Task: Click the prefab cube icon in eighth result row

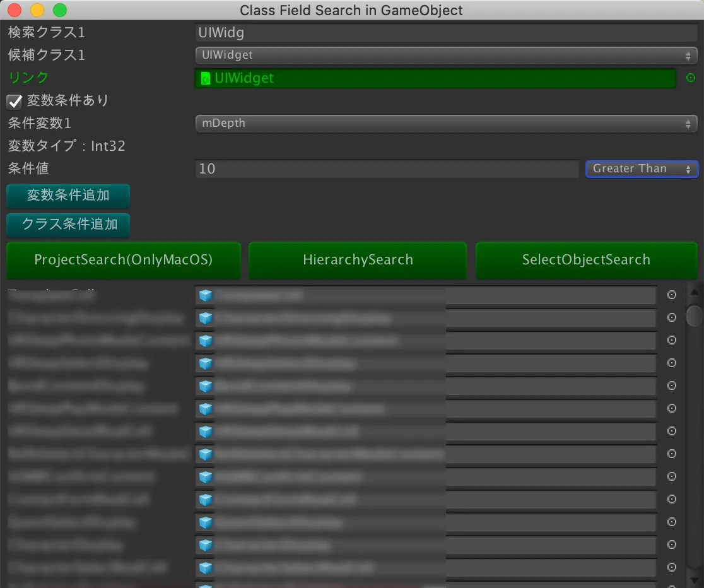Action: tap(205, 454)
